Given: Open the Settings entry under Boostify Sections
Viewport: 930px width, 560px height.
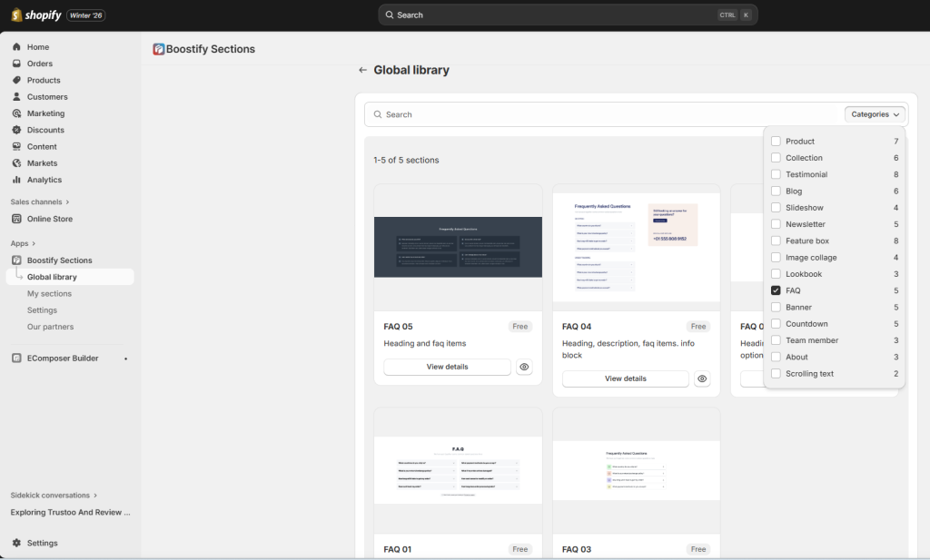Looking at the screenshot, I should pos(40,309).
